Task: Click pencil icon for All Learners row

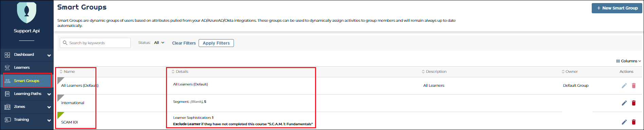Action: (x=624, y=85)
